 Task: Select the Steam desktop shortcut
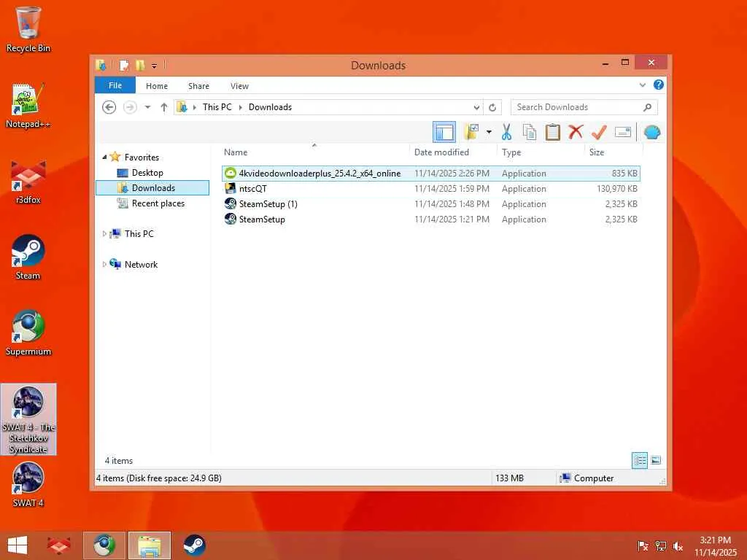(28, 257)
